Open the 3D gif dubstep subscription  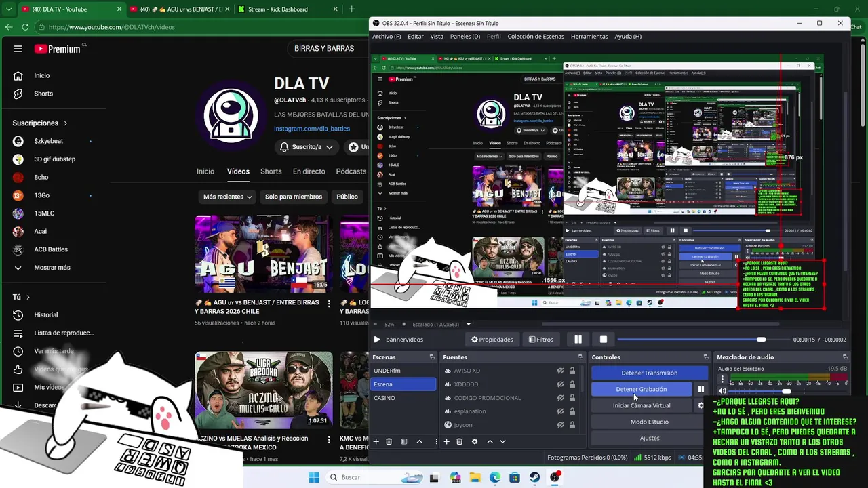(54, 159)
